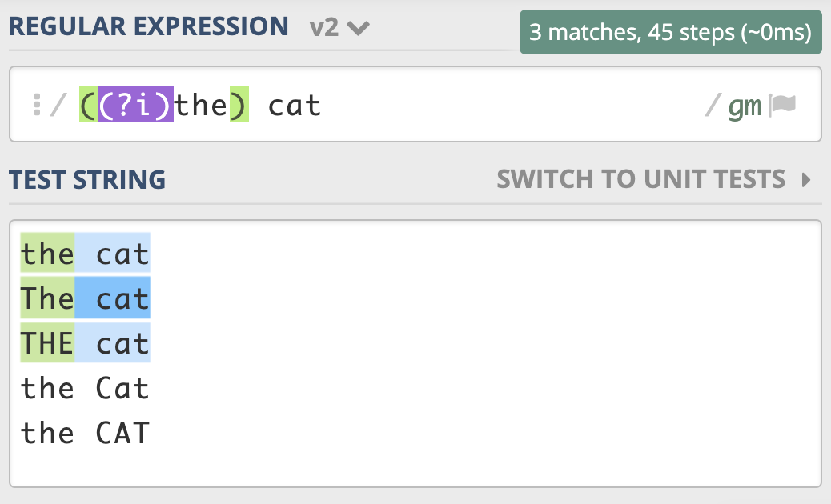Screen dimensions: 831x504
Task: Click the green closing parenthesis of the group
Action: tap(239, 106)
